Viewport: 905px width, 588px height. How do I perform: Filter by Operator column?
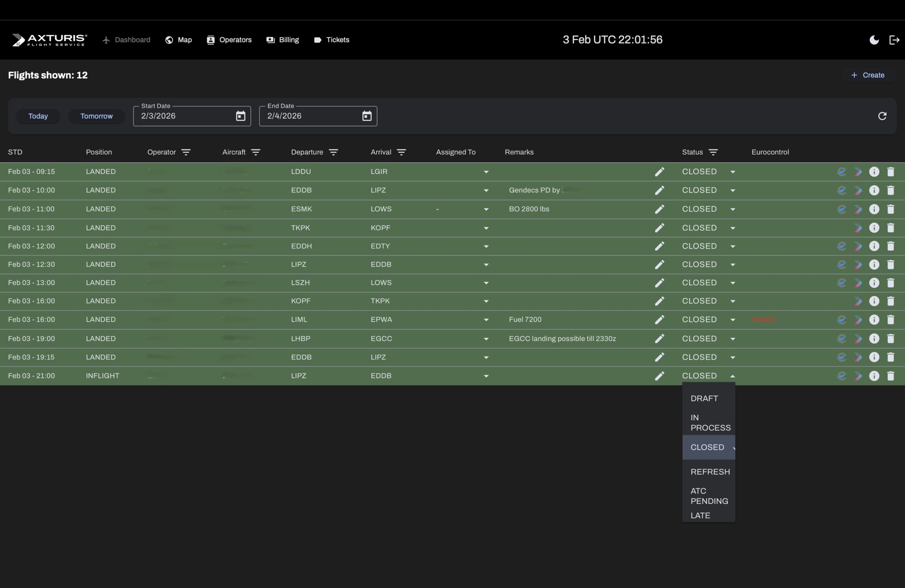[186, 152]
